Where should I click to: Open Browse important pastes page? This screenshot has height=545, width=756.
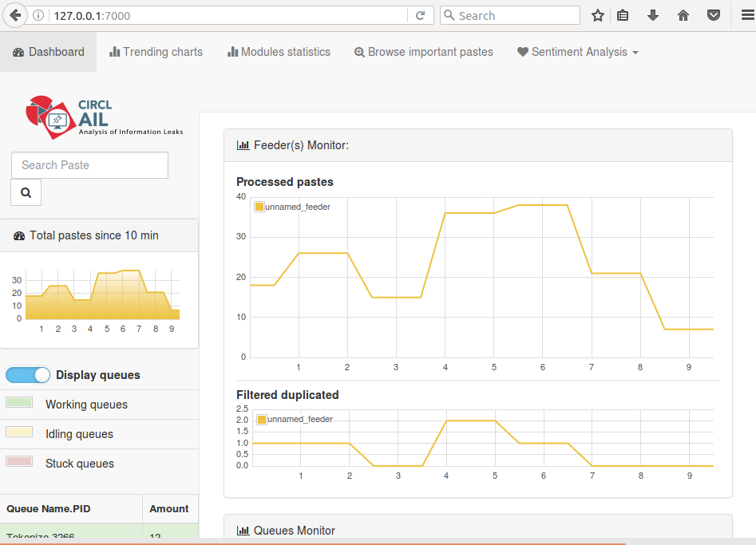[x=423, y=52]
